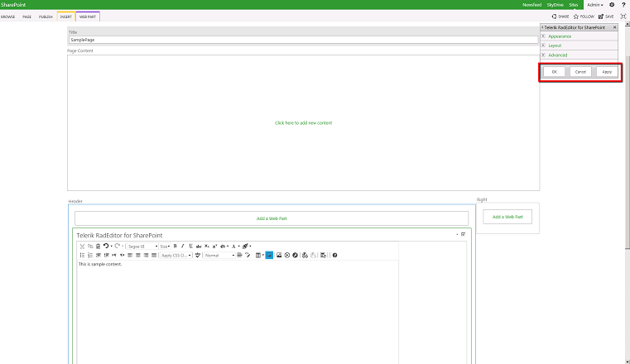Justify text in editor
630x364 pixels.
coord(154,256)
